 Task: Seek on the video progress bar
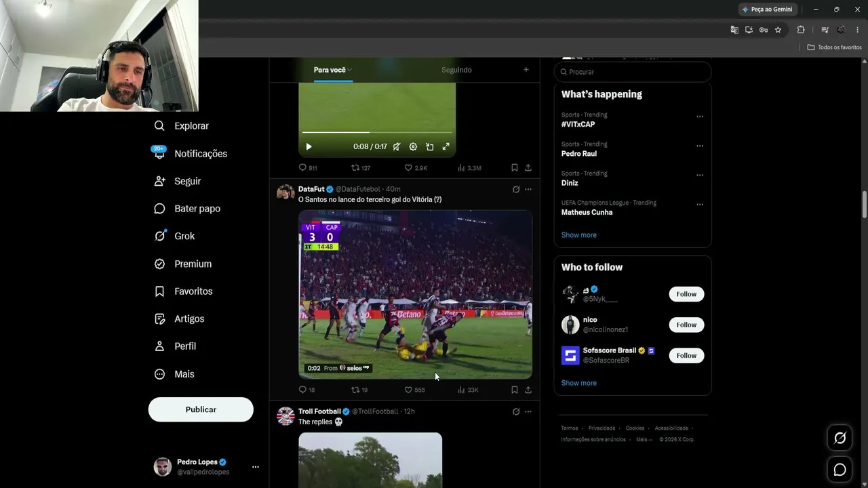tap(377, 132)
